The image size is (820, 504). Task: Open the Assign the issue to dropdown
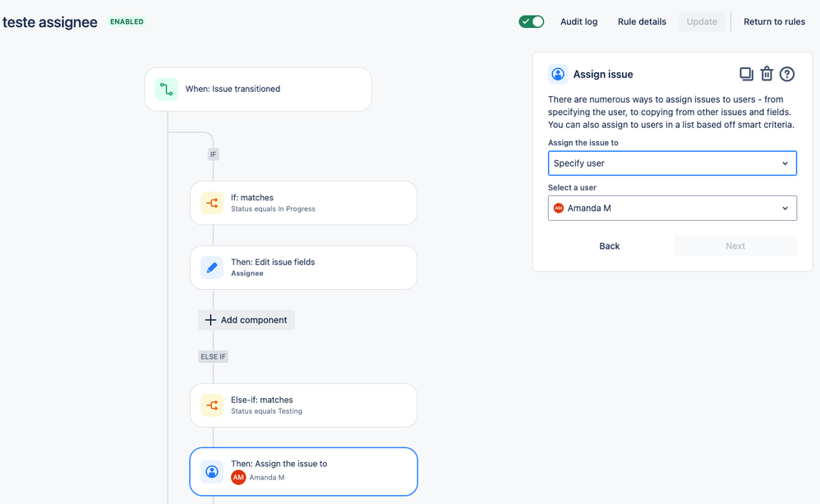coord(672,163)
